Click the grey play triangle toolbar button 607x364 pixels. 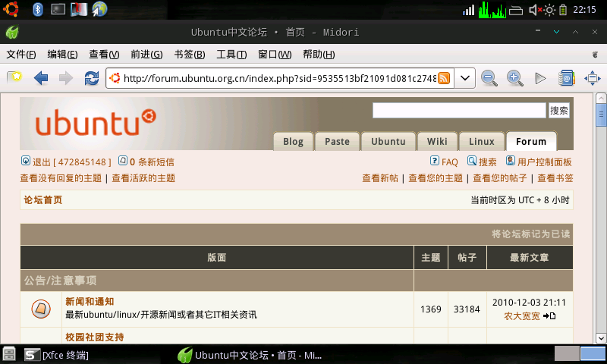click(540, 79)
